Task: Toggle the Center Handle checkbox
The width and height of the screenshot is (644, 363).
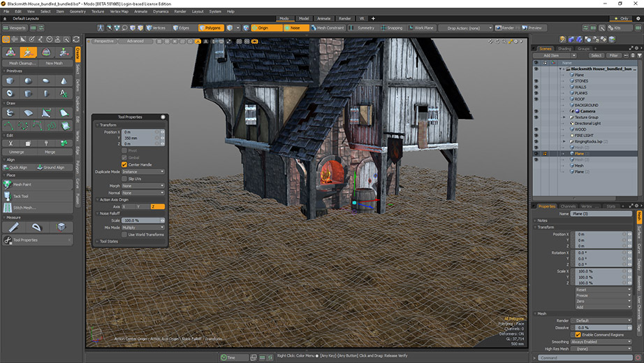Action: coord(124,164)
